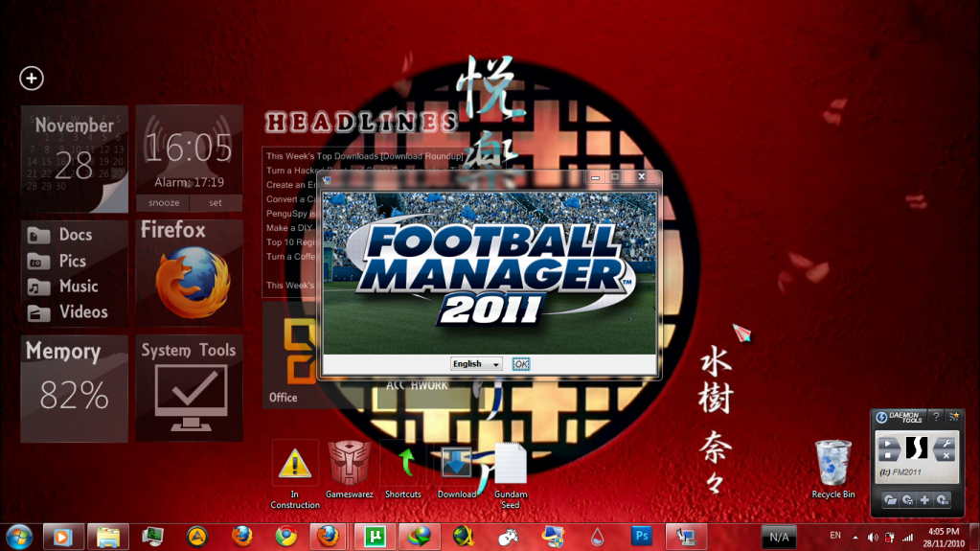The height and width of the screenshot is (551, 980).
Task: Click OK in the Football Manager dialog
Action: coord(520,364)
